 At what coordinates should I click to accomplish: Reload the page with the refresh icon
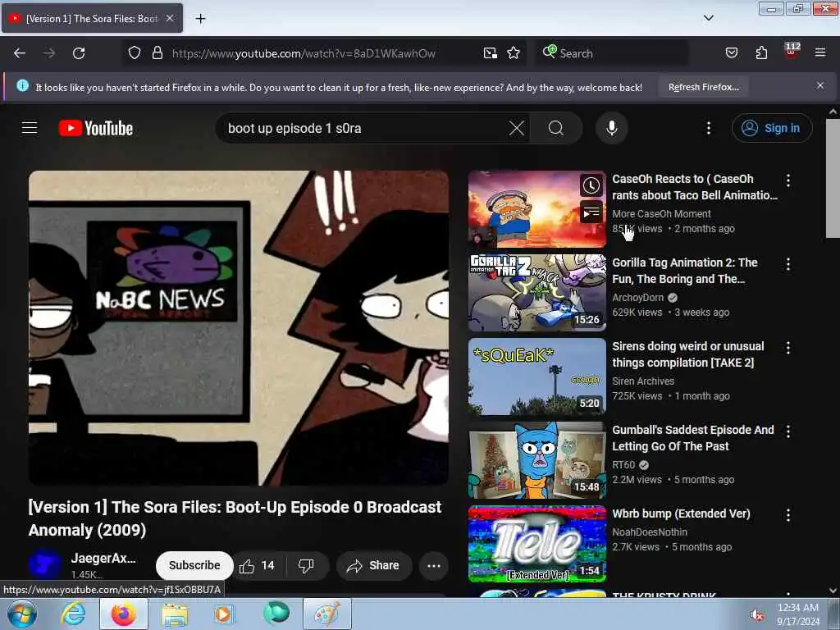(79, 53)
